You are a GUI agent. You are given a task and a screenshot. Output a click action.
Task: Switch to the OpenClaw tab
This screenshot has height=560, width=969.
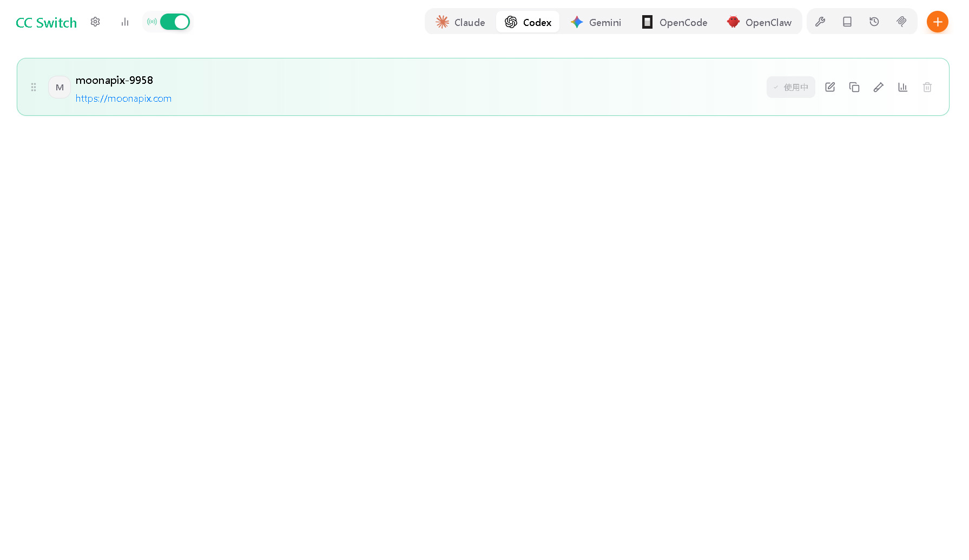759,22
